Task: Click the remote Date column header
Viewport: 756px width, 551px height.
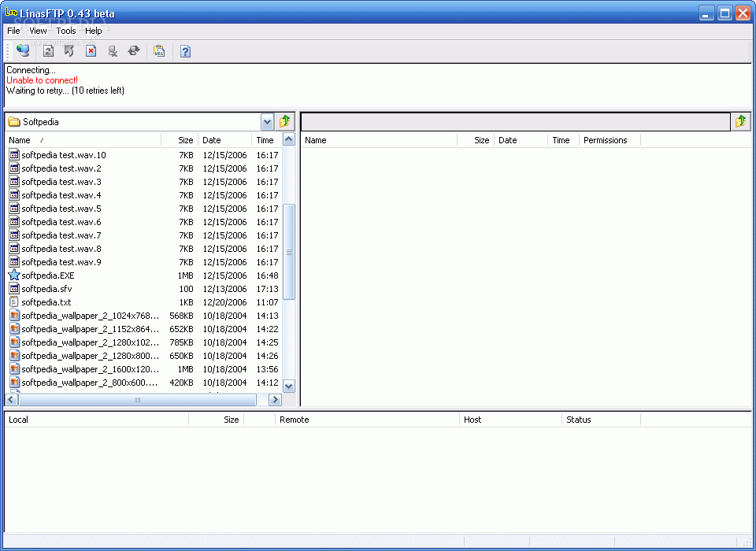Action: pyautogui.click(x=521, y=140)
